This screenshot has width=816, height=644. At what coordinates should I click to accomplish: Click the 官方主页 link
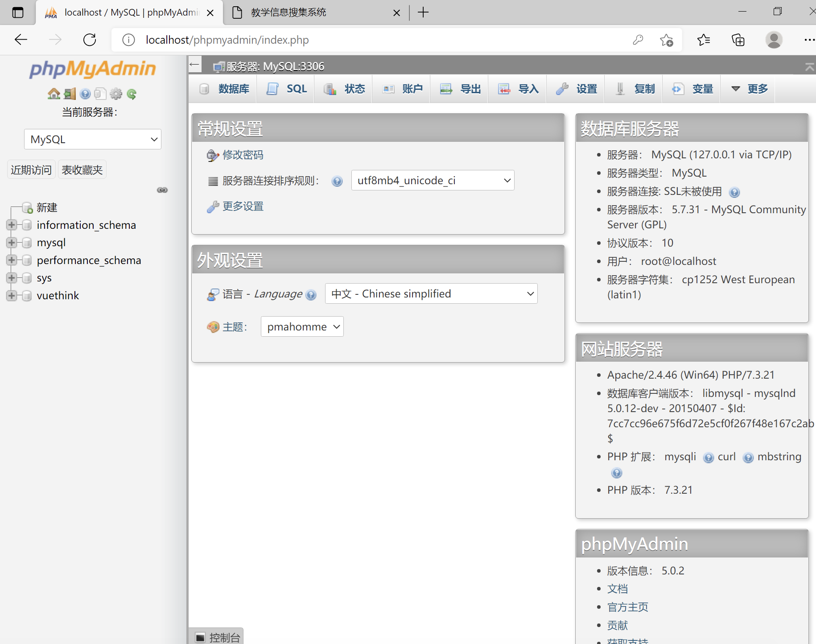pos(627,607)
